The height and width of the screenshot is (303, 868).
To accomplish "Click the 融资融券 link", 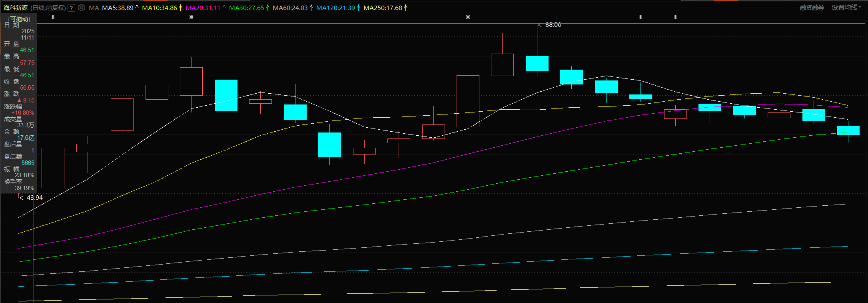I will pos(812,8).
